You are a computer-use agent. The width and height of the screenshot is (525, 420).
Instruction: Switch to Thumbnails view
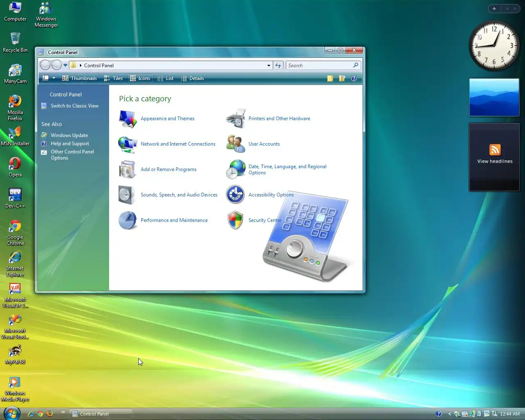coord(80,78)
